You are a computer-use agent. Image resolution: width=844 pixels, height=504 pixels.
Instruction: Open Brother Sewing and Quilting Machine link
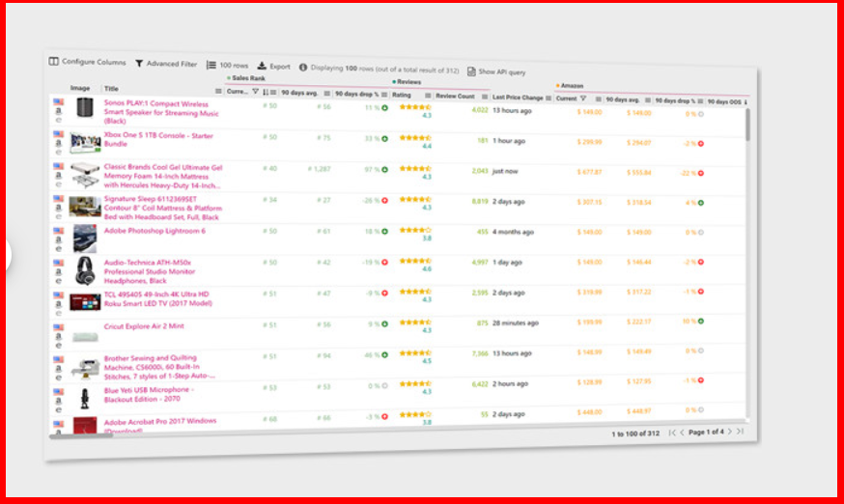click(x=158, y=367)
